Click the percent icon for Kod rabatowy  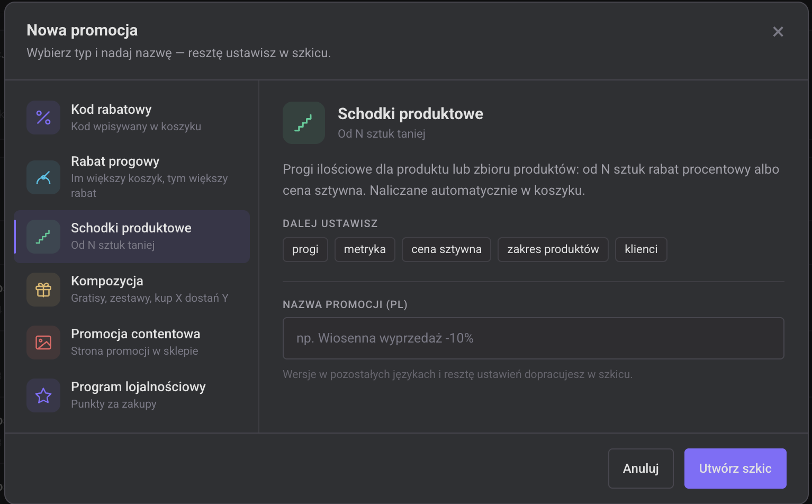click(x=43, y=118)
